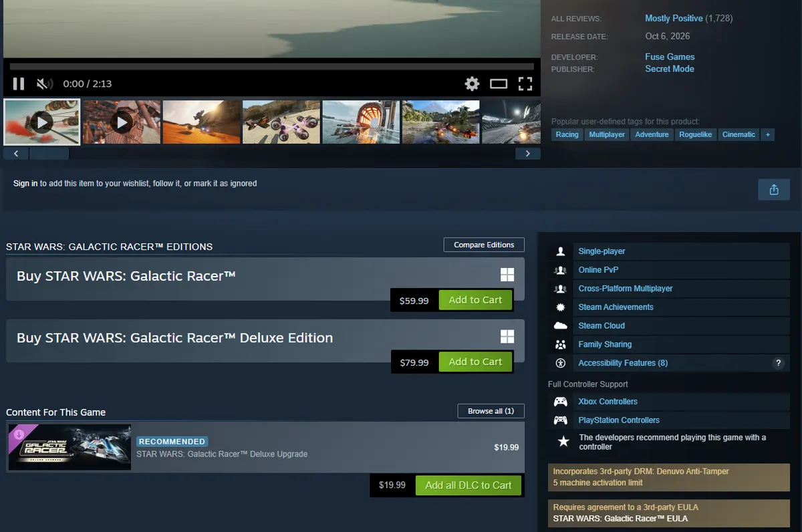
Task: Click the Steam Cloud icon
Action: coord(561,326)
